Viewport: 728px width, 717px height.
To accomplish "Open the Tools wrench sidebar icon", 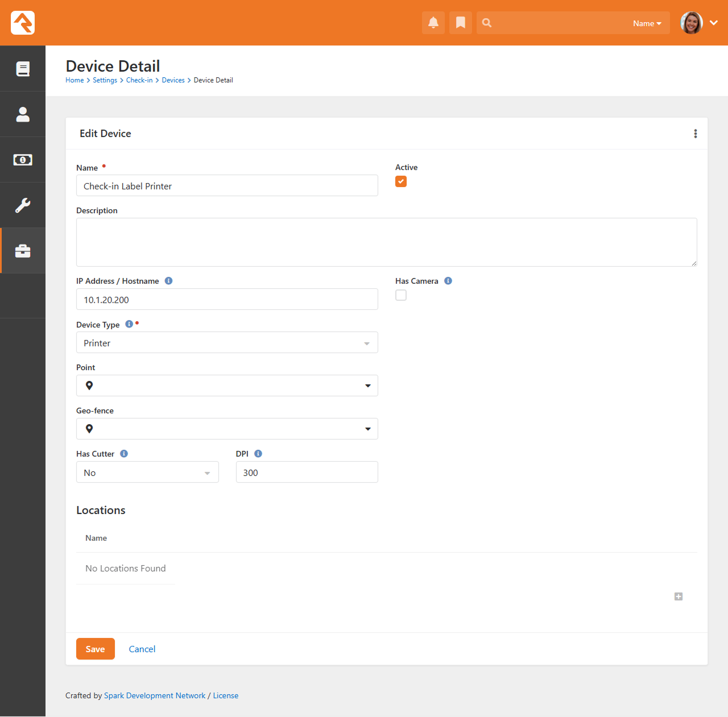I will 23,205.
